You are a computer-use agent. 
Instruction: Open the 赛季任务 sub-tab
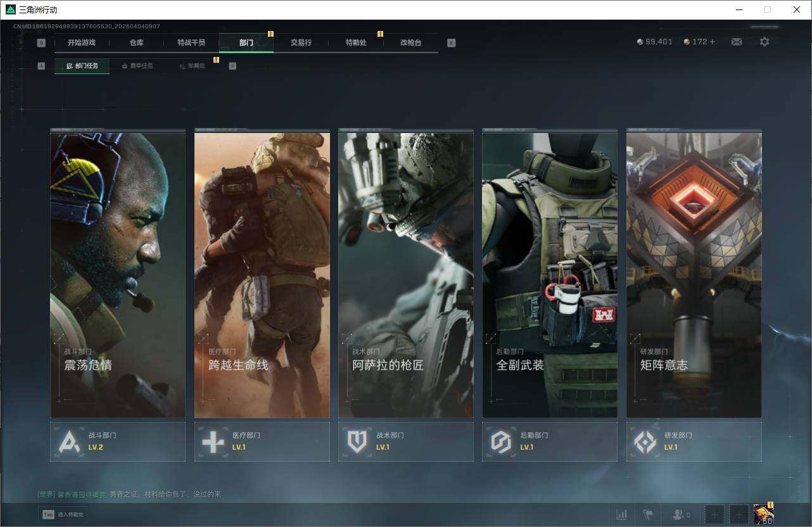(x=137, y=66)
